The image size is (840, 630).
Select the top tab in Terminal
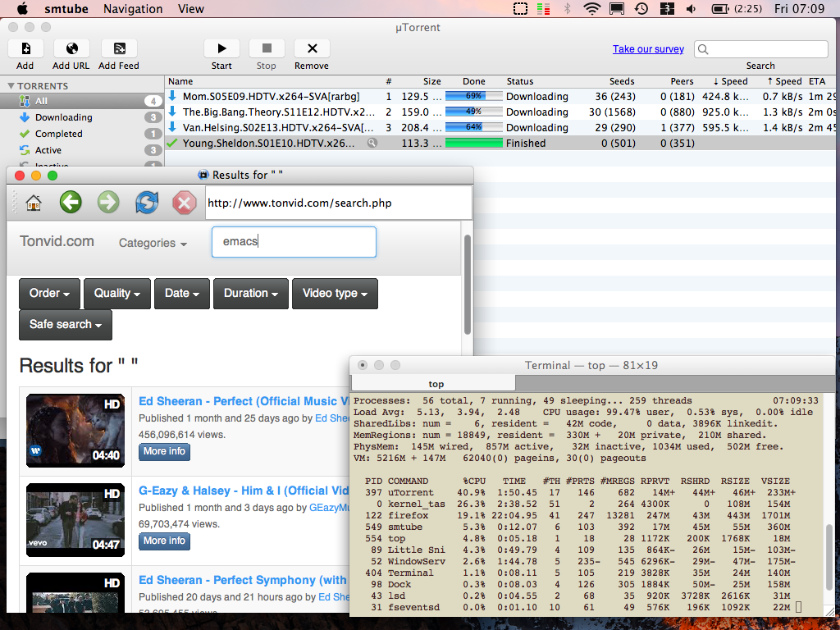433,384
